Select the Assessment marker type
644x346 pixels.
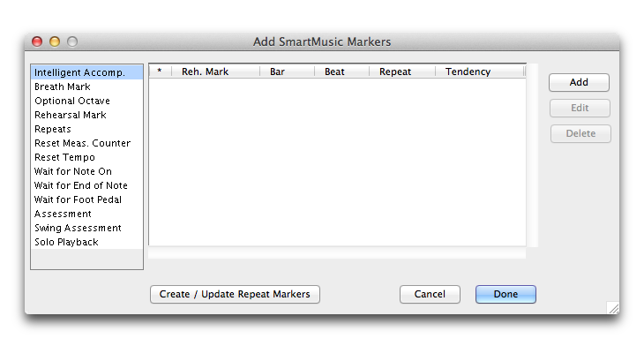tap(86, 214)
